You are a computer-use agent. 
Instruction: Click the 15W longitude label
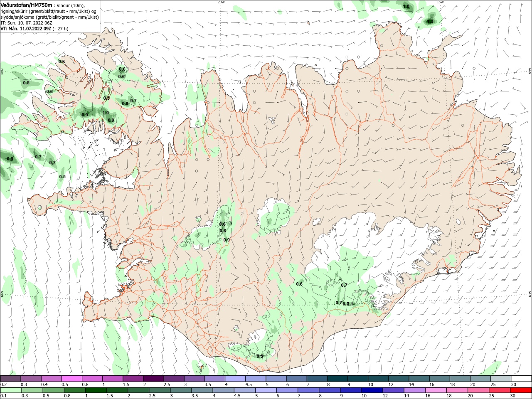pyautogui.click(x=441, y=2)
